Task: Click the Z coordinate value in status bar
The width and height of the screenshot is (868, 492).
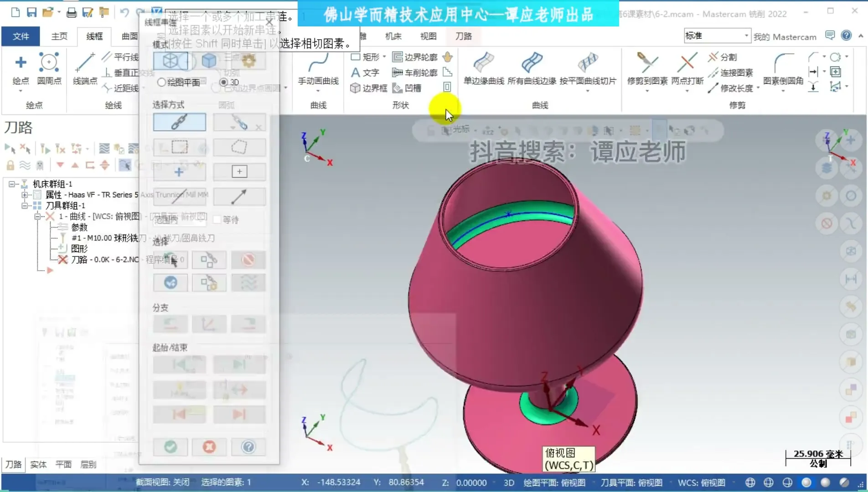Action: (x=471, y=482)
